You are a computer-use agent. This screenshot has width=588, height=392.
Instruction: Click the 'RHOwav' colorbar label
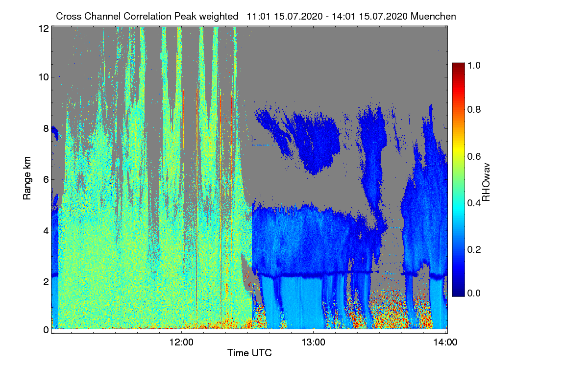click(x=486, y=182)
